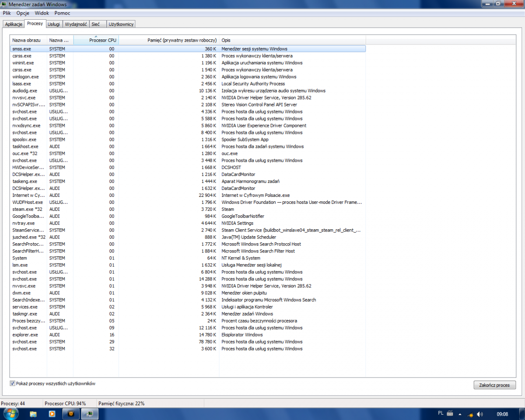Open the Pomoc menu

(62, 13)
